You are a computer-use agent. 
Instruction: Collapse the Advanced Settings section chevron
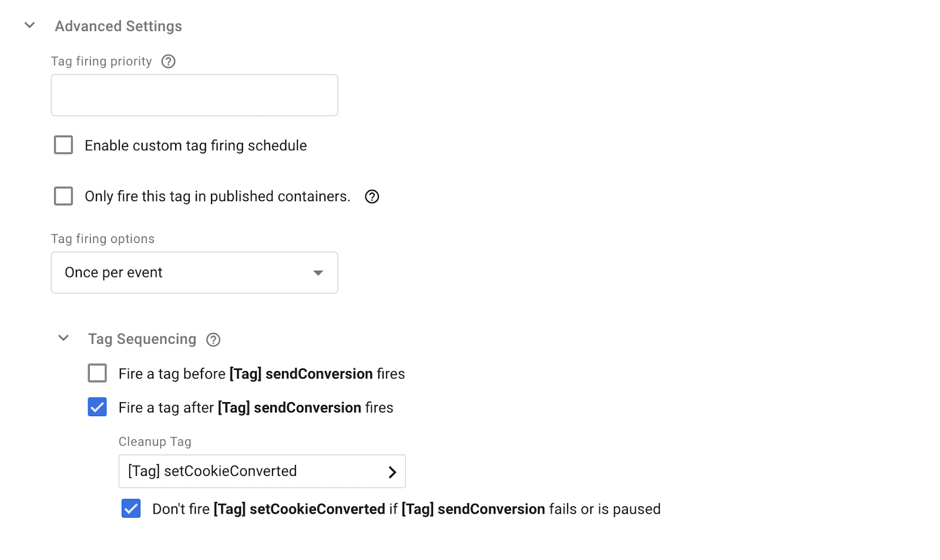[30, 25]
